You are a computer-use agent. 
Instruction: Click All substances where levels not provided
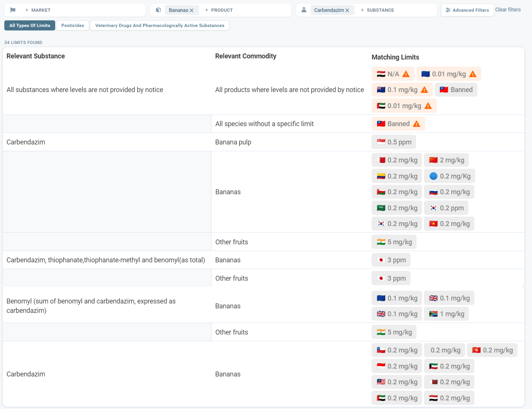(85, 90)
